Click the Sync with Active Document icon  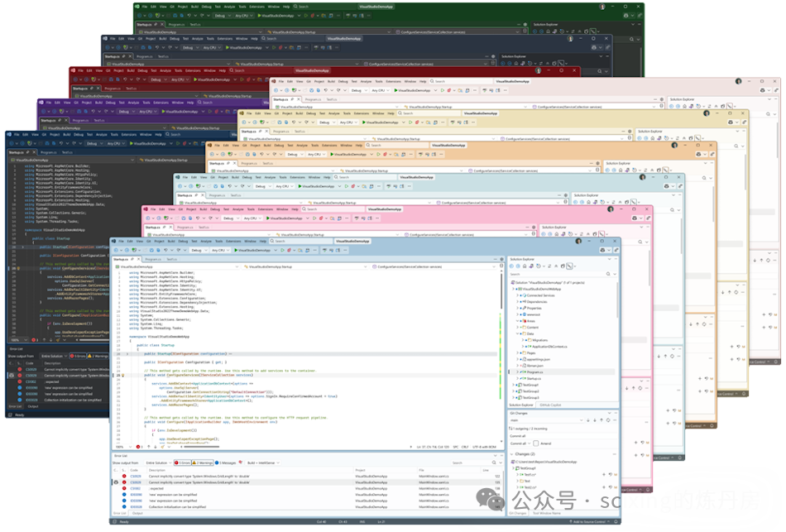549,266
